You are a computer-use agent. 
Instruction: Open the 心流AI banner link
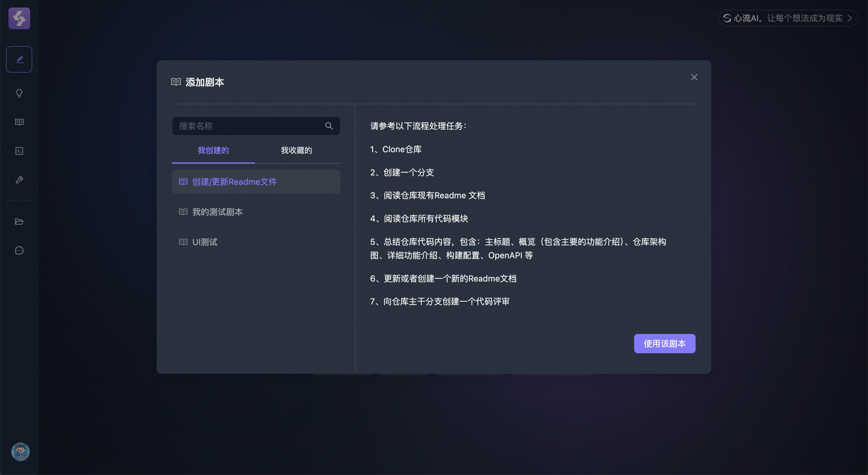click(785, 18)
